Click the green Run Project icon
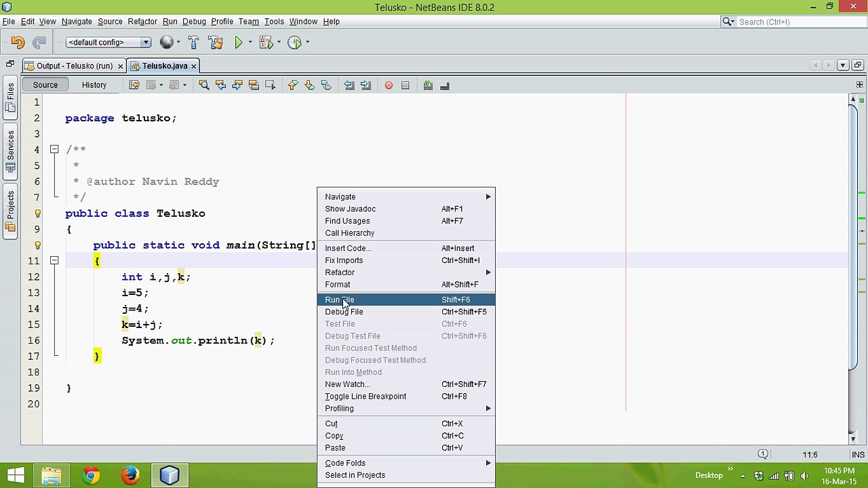This screenshot has height=488, width=868. tap(239, 42)
